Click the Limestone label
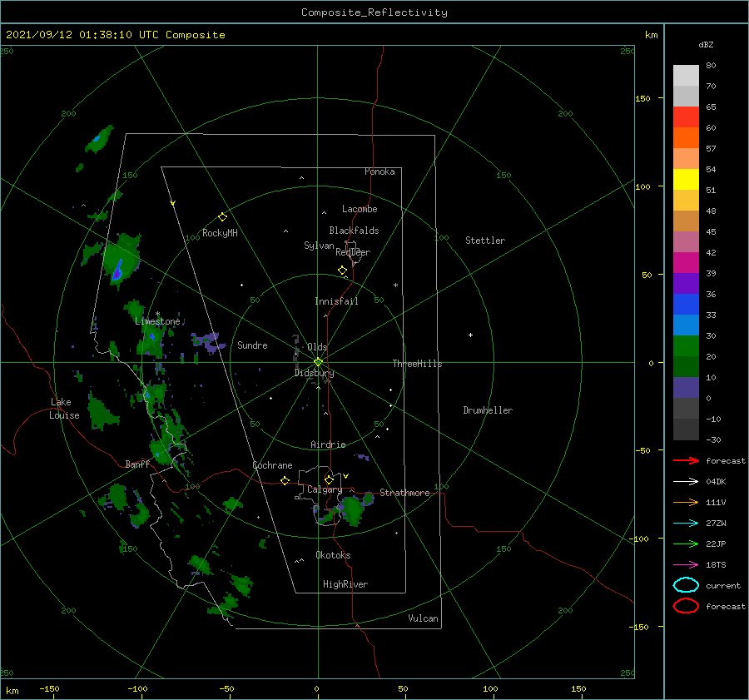749x700 pixels. 157,321
